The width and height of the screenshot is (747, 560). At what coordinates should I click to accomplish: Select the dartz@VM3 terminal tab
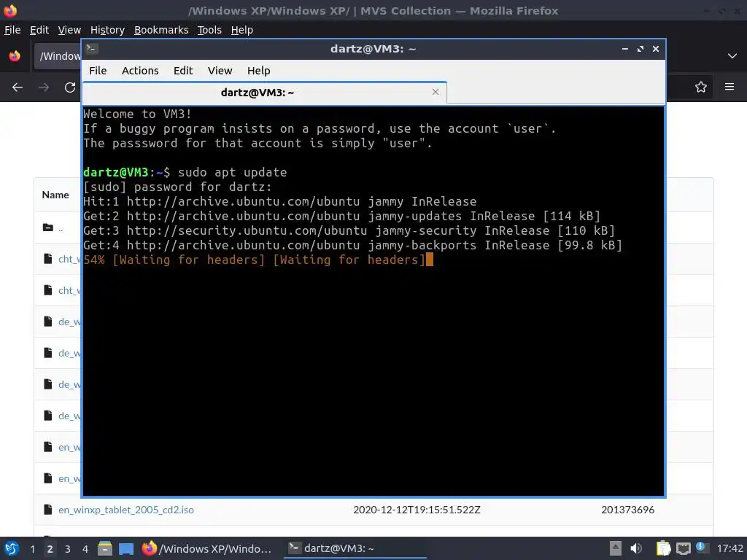coord(264,93)
